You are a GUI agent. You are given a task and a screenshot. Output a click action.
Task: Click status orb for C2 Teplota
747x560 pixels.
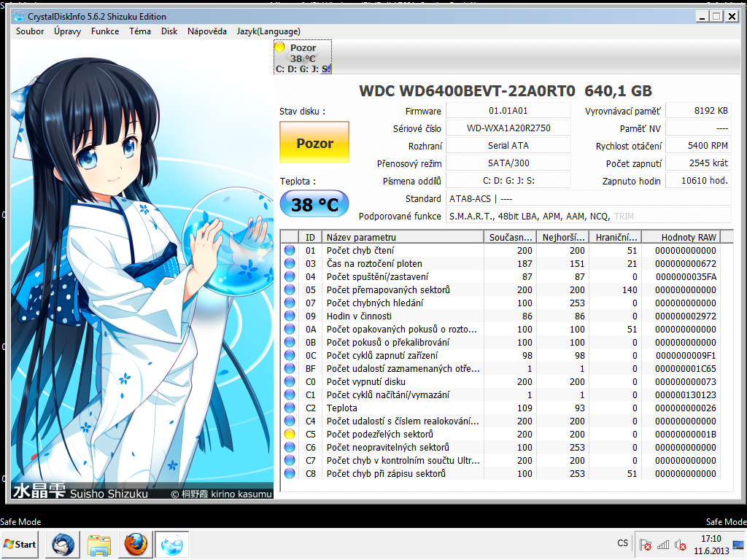290,408
